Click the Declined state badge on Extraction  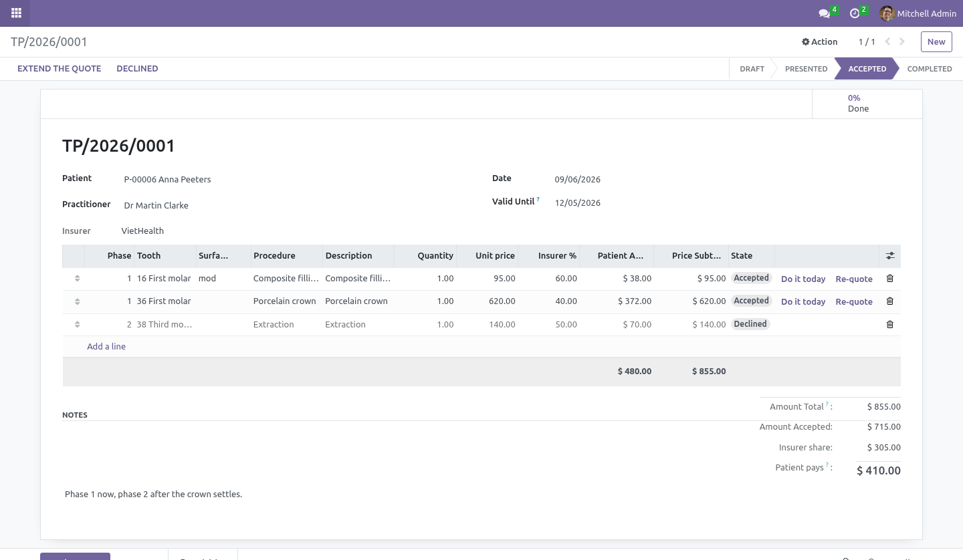pos(750,324)
